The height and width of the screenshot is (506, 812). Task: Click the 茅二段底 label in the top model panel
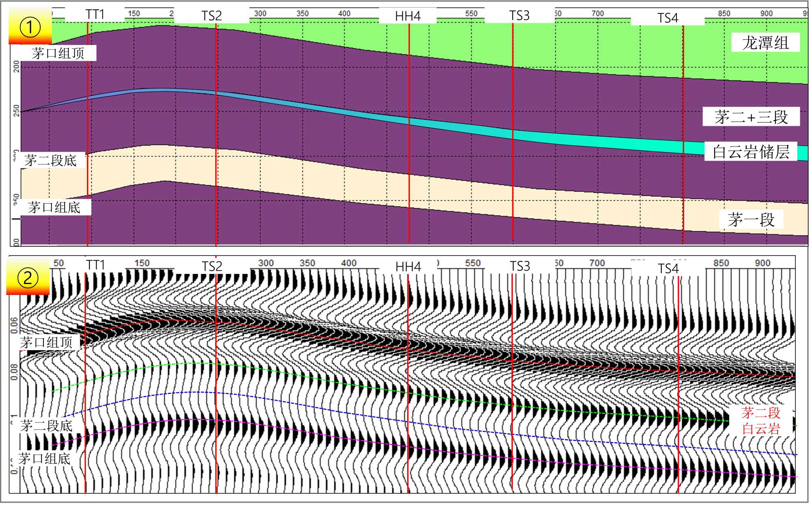pos(50,160)
